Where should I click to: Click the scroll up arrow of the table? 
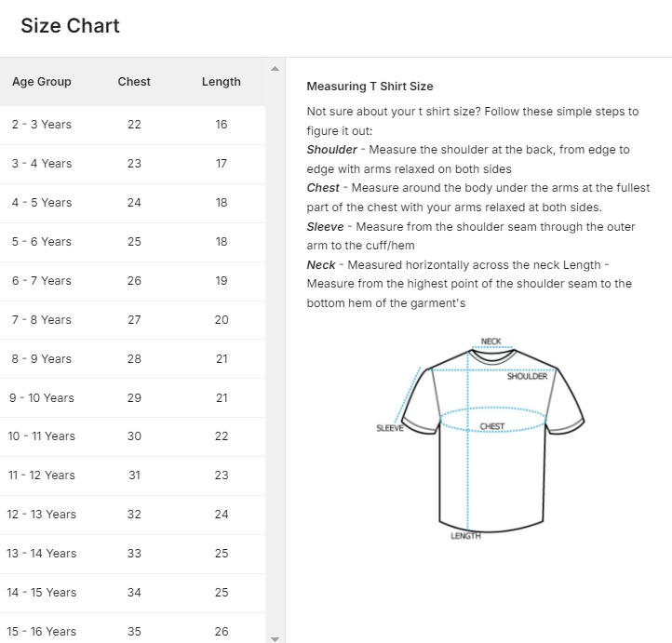[x=274, y=69]
